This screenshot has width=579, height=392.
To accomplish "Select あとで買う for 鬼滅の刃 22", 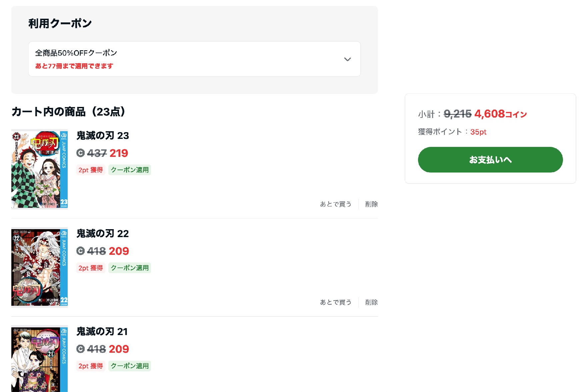I will pos(336,302).
